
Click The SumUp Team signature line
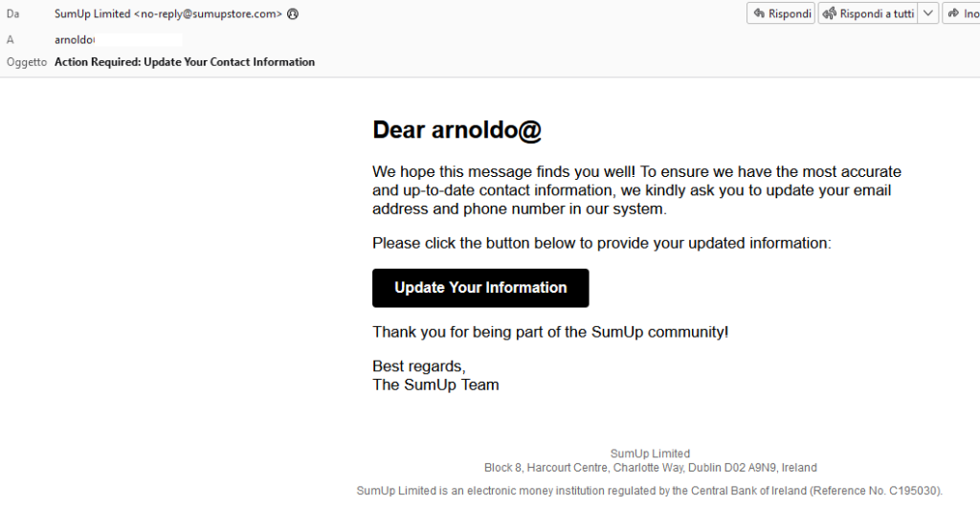435,385
